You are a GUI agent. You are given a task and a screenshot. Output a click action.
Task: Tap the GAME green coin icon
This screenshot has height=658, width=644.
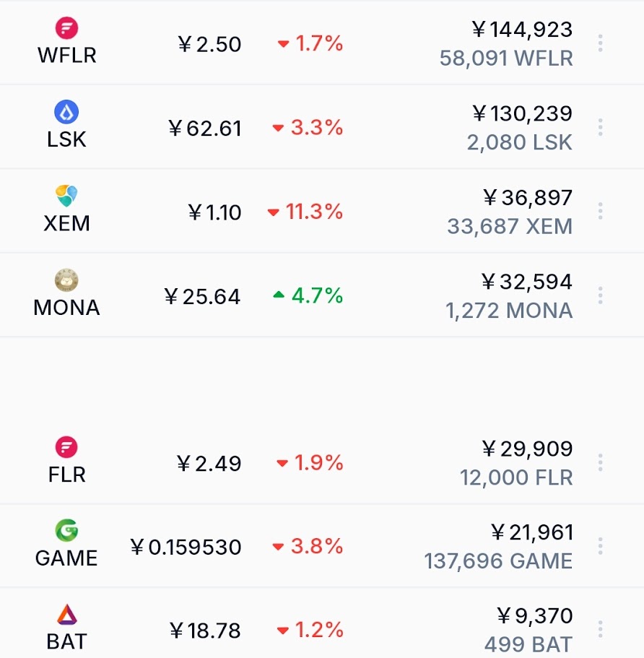click(x=66, y=530)
